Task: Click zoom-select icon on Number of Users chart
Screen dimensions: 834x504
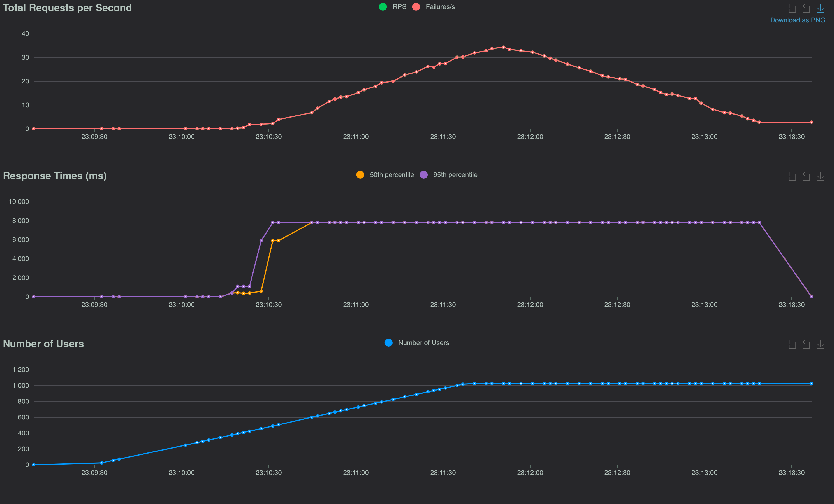Action: pyautogui.click(x=792, y=345)
